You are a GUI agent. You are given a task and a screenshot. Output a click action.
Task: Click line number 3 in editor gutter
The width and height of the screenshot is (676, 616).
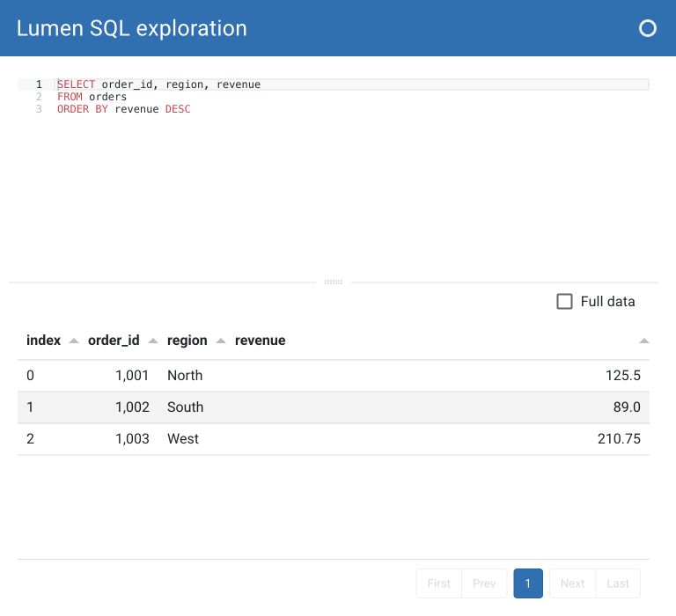coord(39,109)
